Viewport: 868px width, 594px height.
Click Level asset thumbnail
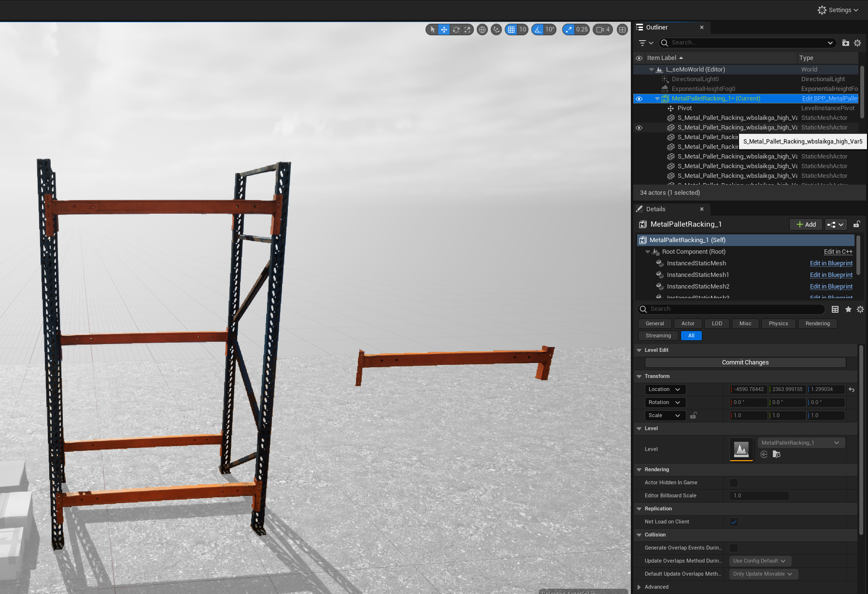point(741,450)
